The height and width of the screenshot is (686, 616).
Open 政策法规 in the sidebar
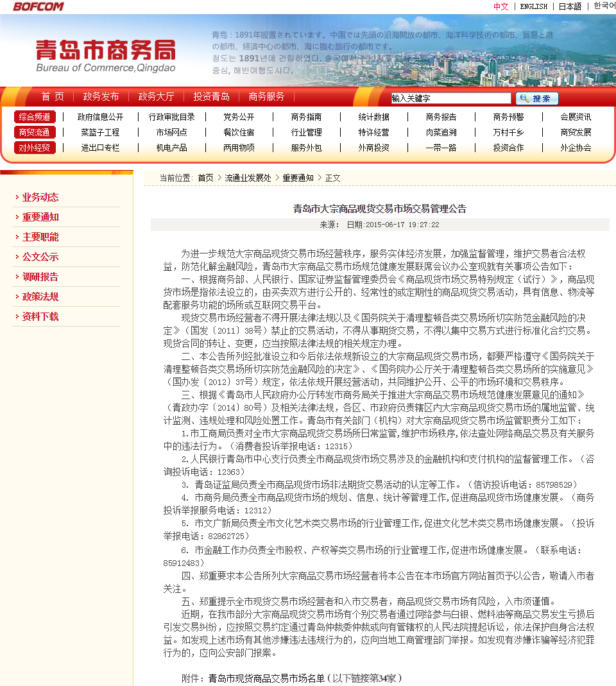[40, 296]
